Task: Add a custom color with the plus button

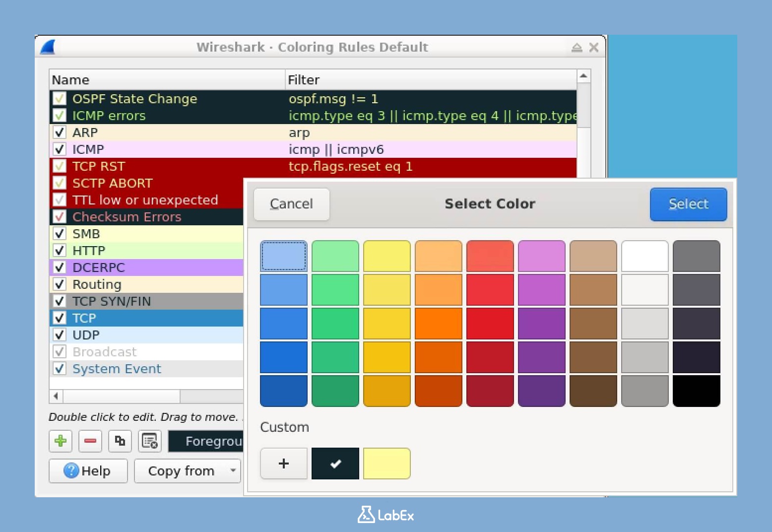Action: coord(283,464)
